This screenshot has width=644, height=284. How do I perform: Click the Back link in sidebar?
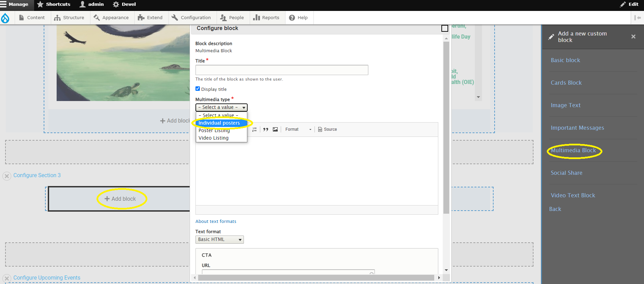[555, 209]
